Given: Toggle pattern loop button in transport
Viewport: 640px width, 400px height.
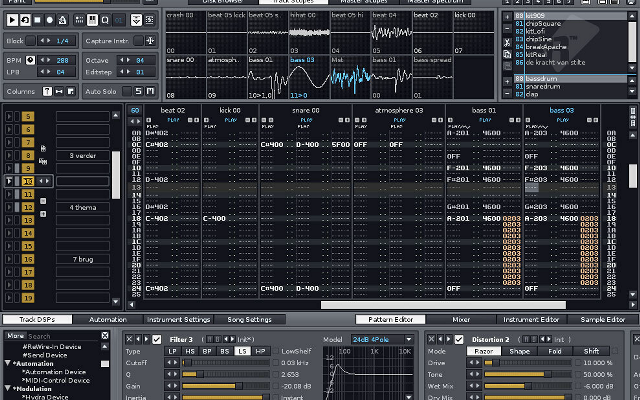Looking at the screenshot, I should pyautogui.click(x=25, y=20).
